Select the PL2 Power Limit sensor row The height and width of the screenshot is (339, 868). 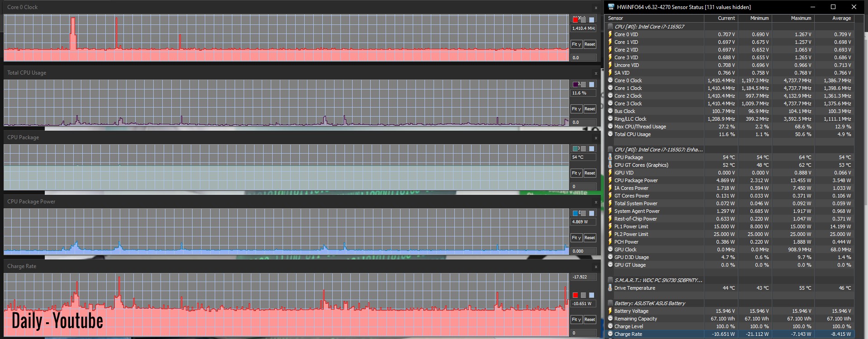click(x=730, y=234)
